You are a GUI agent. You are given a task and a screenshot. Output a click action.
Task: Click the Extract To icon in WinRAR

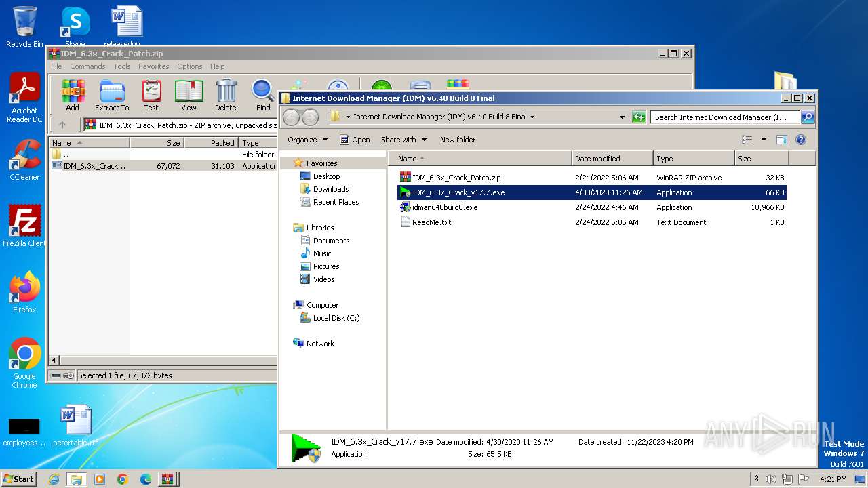coord(112,96)
